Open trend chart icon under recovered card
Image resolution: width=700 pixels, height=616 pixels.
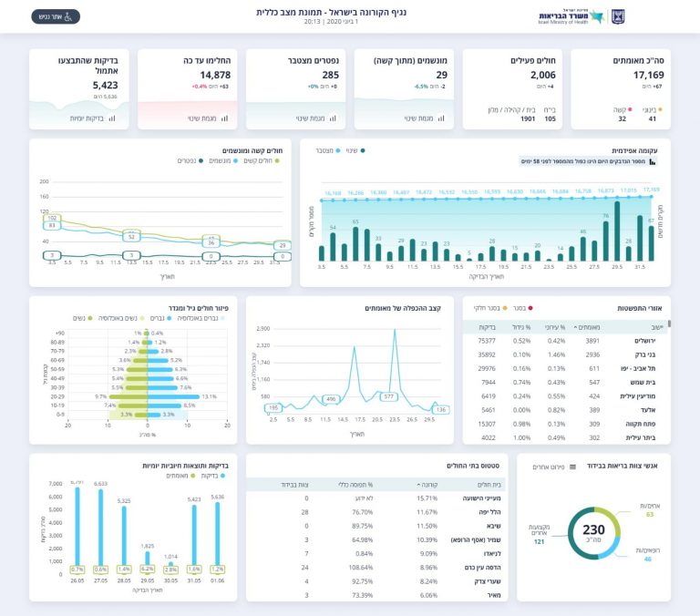click(x=221, y=118)
